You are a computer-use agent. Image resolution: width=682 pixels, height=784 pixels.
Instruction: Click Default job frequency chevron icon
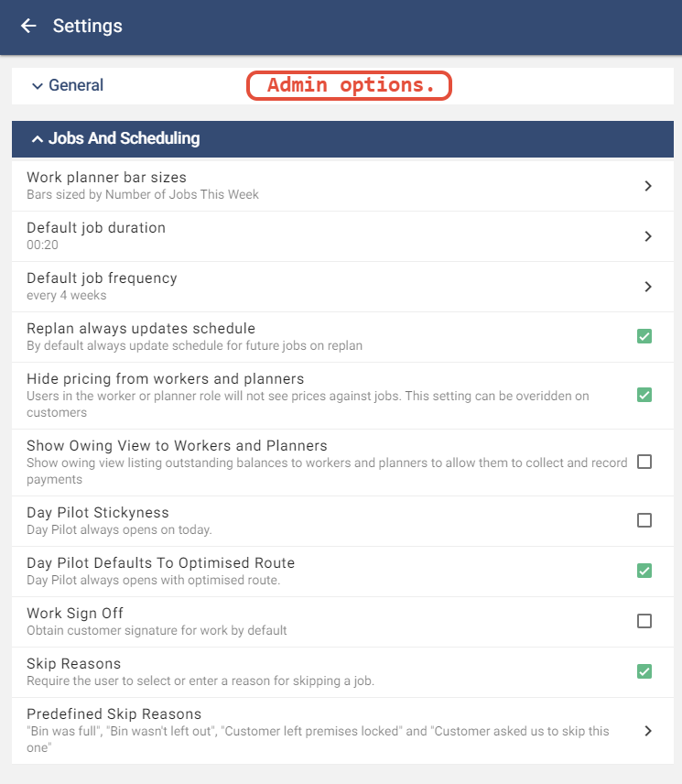click(x=647, y=287)
